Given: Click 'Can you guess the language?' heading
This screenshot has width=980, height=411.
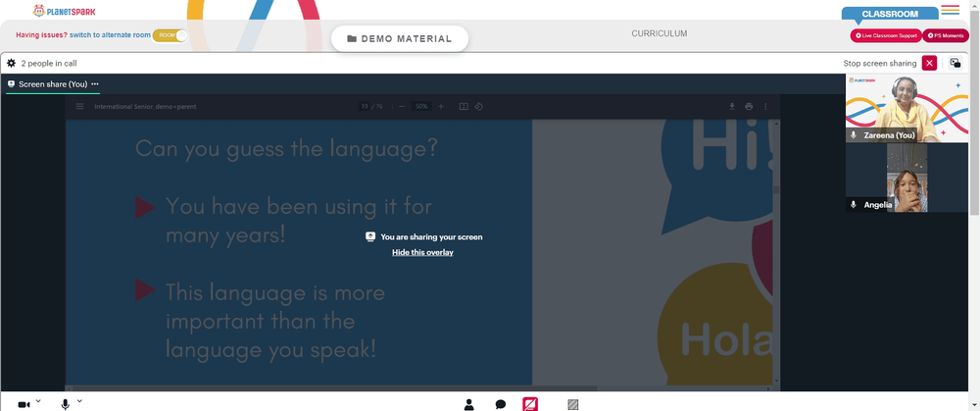Looking at the screenshot, I should point(286,149).
